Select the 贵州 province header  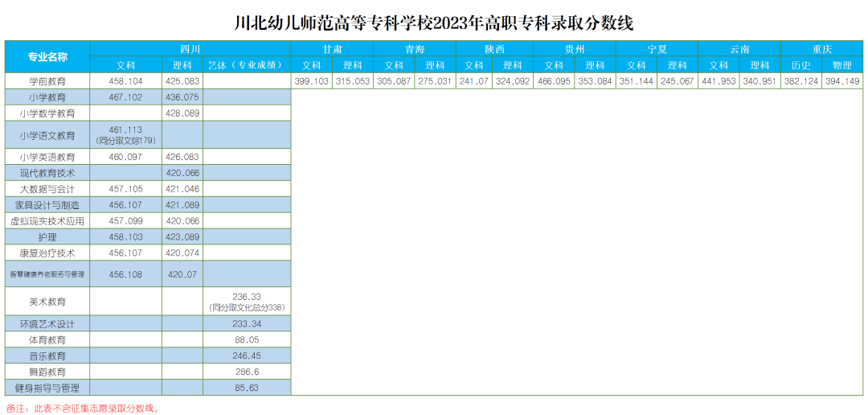point(575,49)
